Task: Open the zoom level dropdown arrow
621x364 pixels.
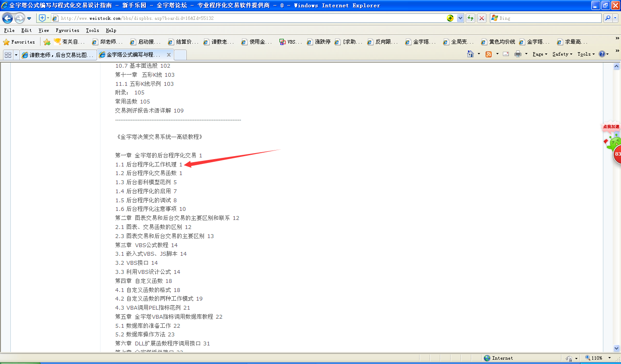Action: (x=609, y=358)
